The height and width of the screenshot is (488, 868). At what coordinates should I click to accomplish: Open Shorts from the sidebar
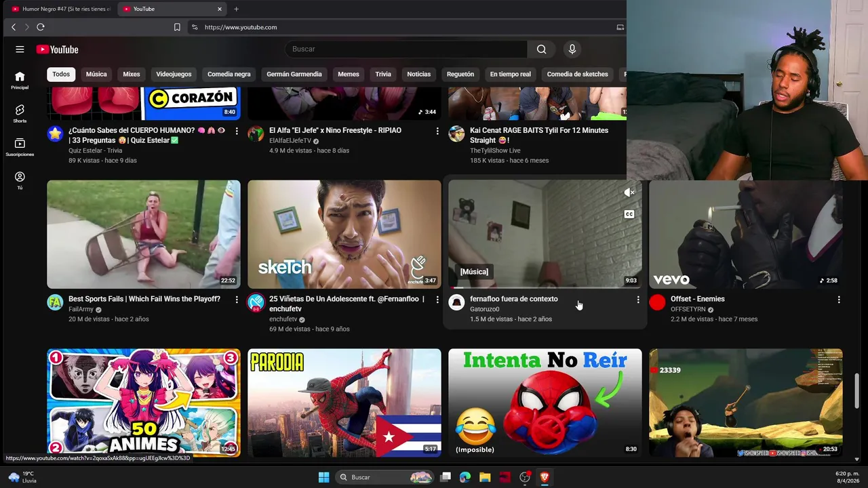click(x=20, y=114)
